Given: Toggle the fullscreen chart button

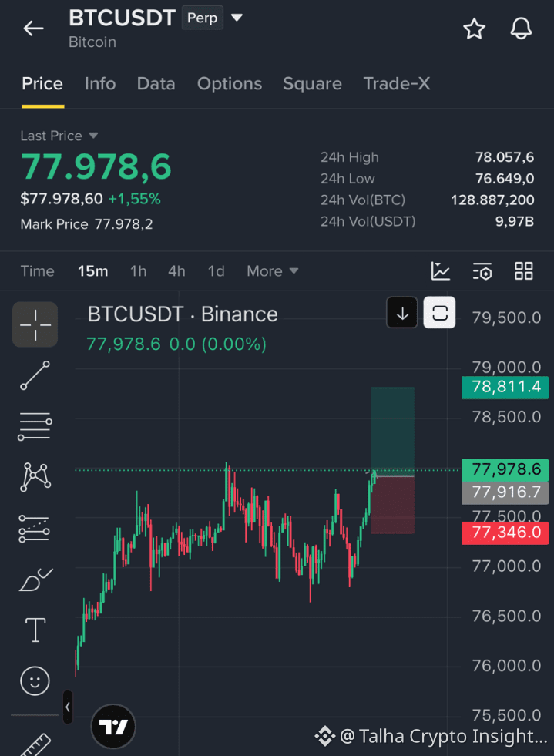Looking at the screenshot, I should point(439,313).
